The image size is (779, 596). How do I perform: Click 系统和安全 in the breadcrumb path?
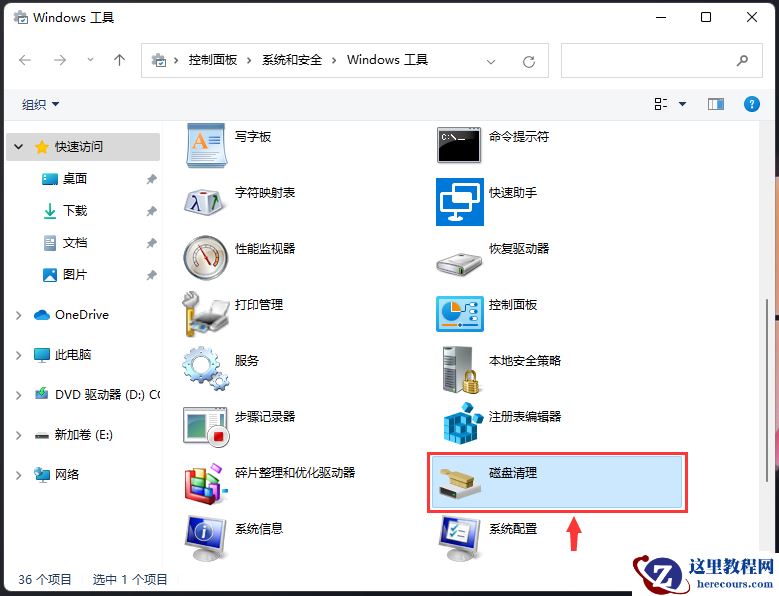(x=292, y=60)
